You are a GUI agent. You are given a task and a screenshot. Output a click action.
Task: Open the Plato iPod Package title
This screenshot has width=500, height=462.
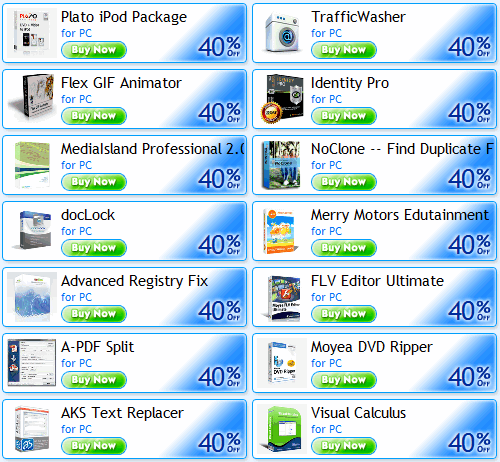click(124, 17)
